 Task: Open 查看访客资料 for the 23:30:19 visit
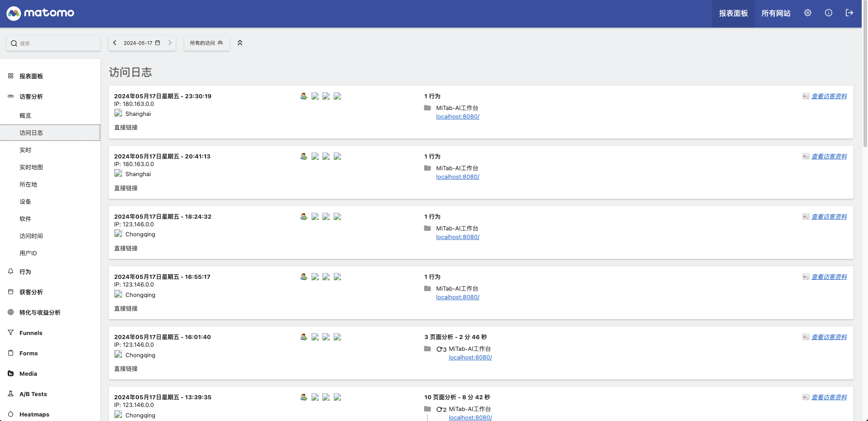(x=829, y=96)
